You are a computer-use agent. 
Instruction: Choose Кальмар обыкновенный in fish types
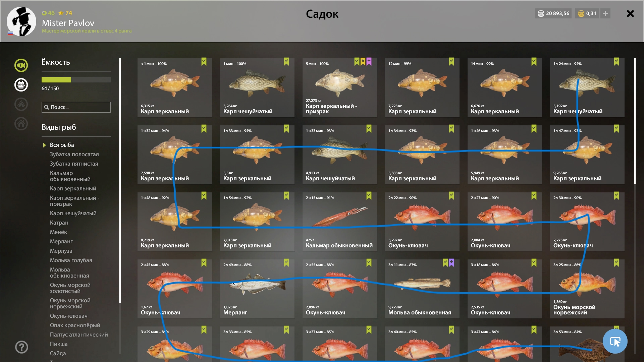(x=70, y=176)
